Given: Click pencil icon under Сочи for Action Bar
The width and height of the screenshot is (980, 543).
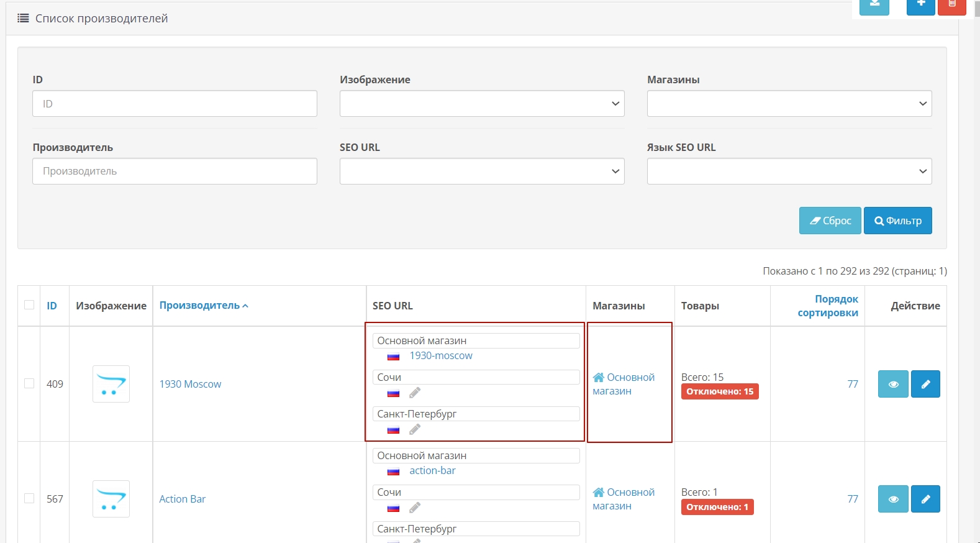Looking at the screenshot, I should click(415, 508).
